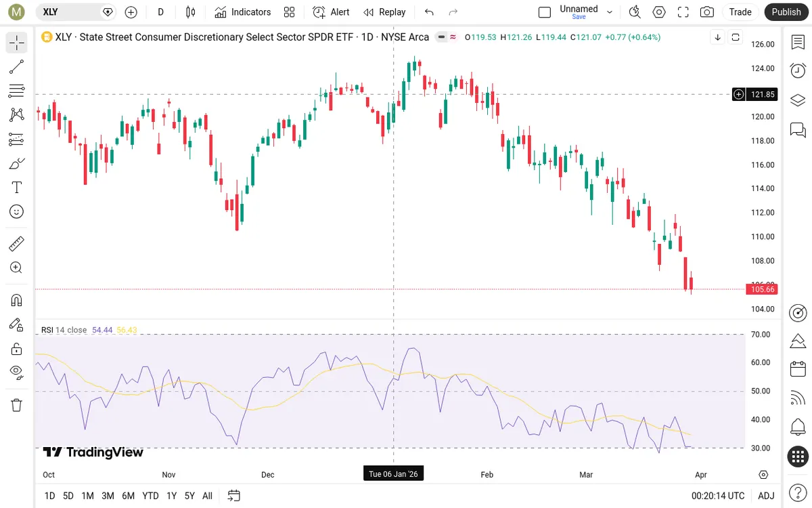Enter fullscreen mode
812x508 pixels.
coord(683,12)
